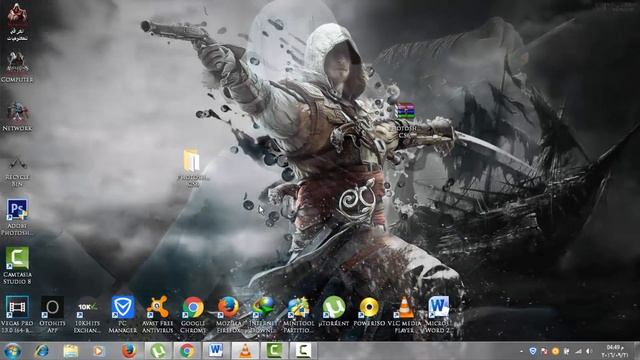Screen dimensions: 640x360
Task: Switch to µTorrent in the taskbar
Action: [x=158, y=351]
